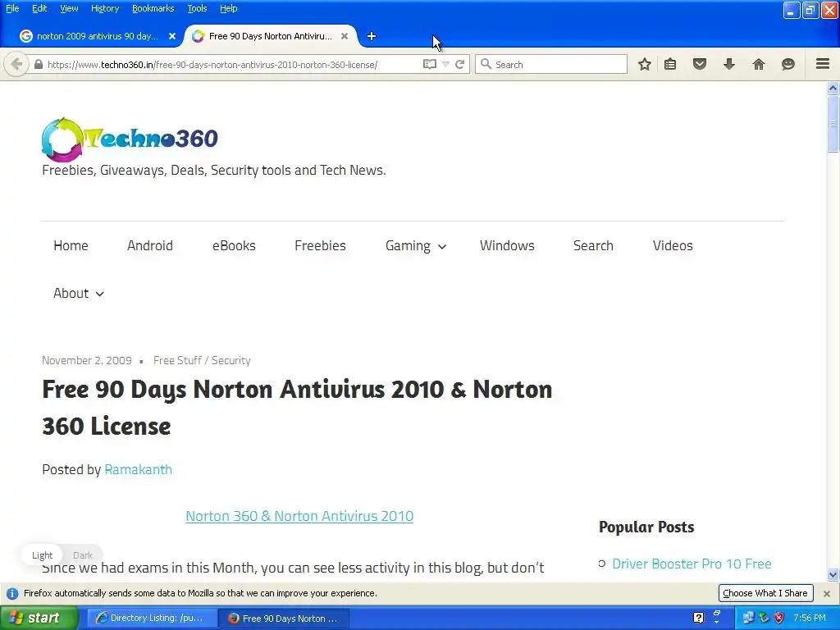The width and height of the screenshot is (840, 630).
Task: Click the safely remove hardware tray icon
Action: [x=764, y=618]
